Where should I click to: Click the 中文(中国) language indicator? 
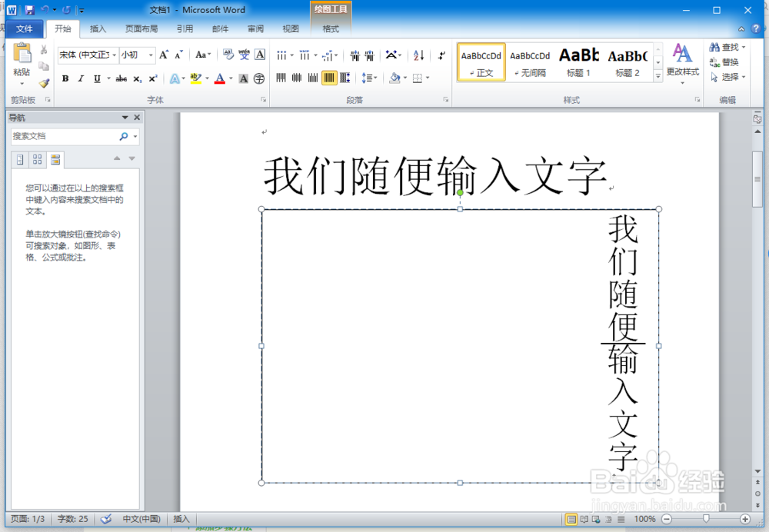[141, 519]
